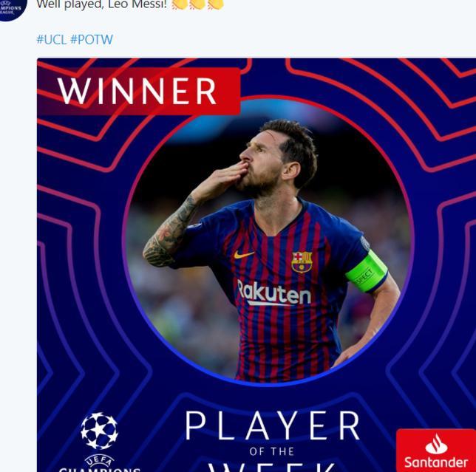Viewport: 476px width, 472px height.
Task: Click the FC Barcelona crest on the shirt
Action: (302, 261)
